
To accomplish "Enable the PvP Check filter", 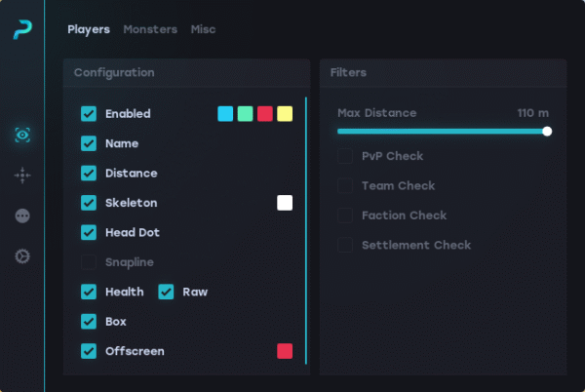I will click(x=345, y=156).
